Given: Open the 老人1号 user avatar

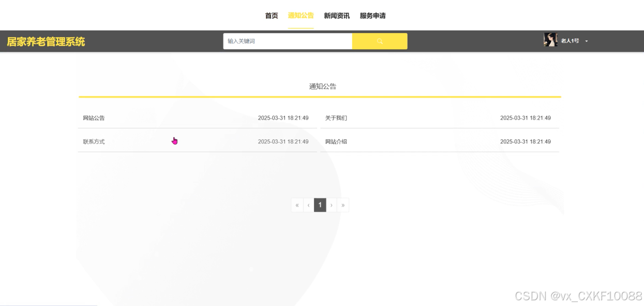Looking at the screenshot, I should coord(550,40).
